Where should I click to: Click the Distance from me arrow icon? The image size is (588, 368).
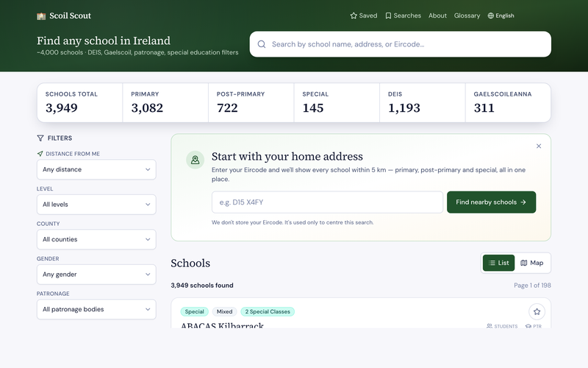40,154
